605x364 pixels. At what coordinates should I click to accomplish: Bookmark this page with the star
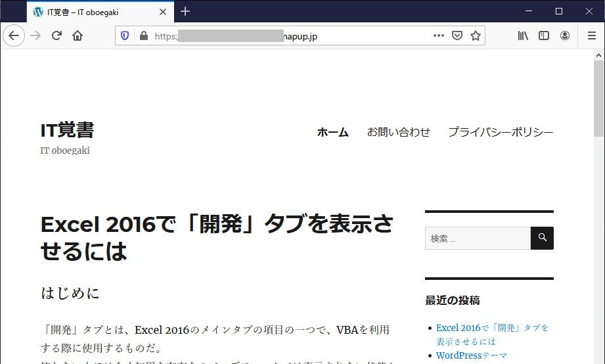(x=476, y=36)
